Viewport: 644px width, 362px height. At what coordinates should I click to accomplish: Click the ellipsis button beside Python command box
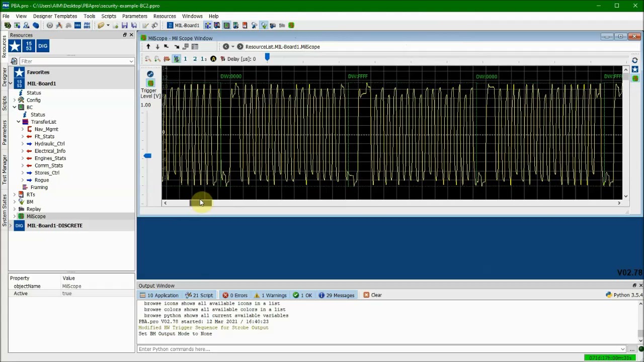632,349
